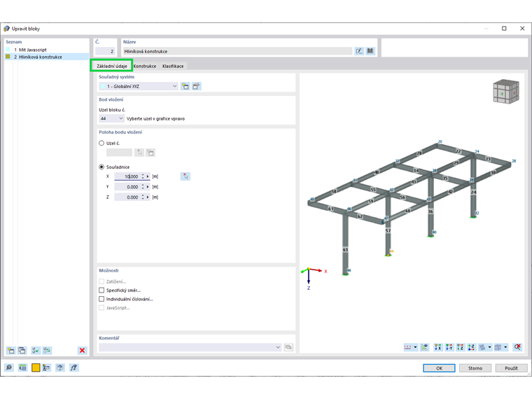Image resolution: width=532 pixels, height=399 pixels.
Task: Open the Z coordinate arrow menu
Action: pos(148,197)
